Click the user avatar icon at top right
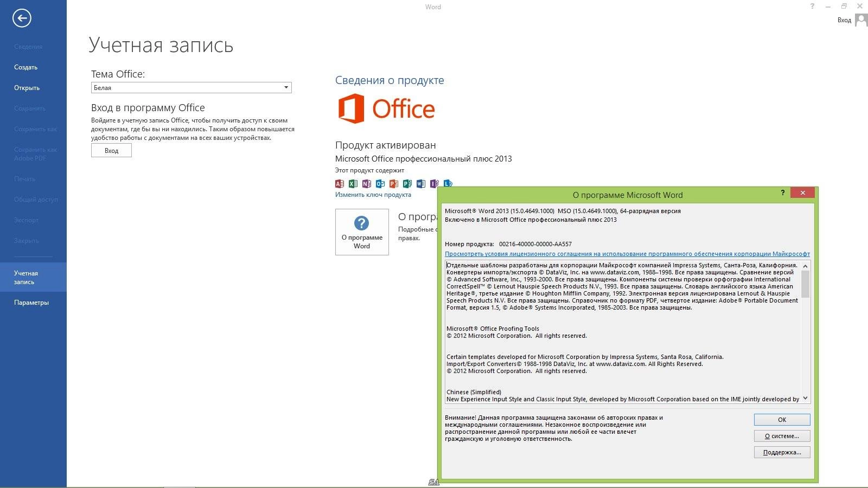 coord(861,20)
